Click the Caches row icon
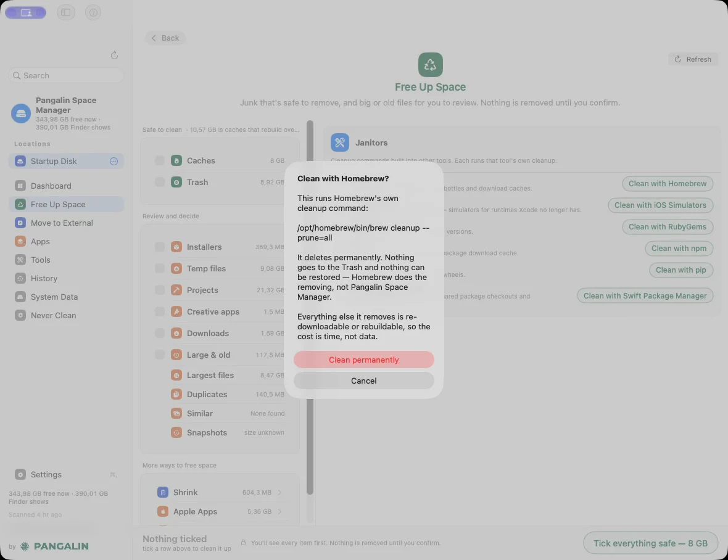This screenshot has height=560, width=728. [176, 160]
